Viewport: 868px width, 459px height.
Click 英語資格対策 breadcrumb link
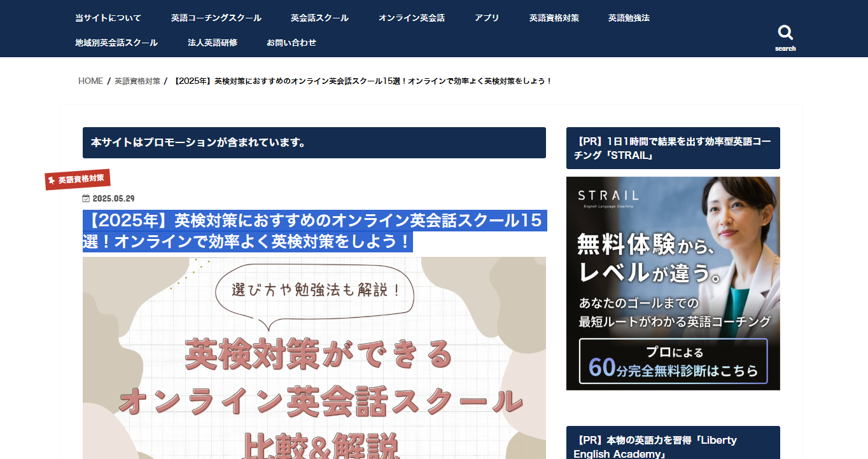(137, 81)
